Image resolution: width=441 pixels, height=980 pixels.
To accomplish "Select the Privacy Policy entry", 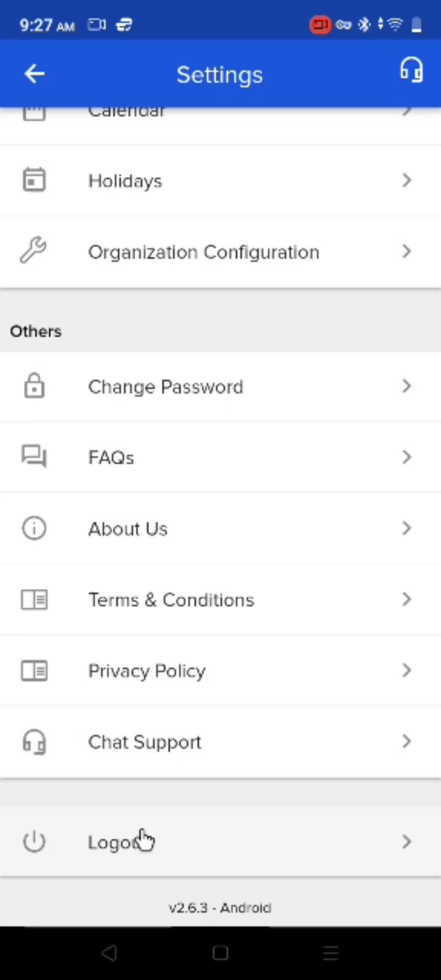I will (x=220, y=670).
